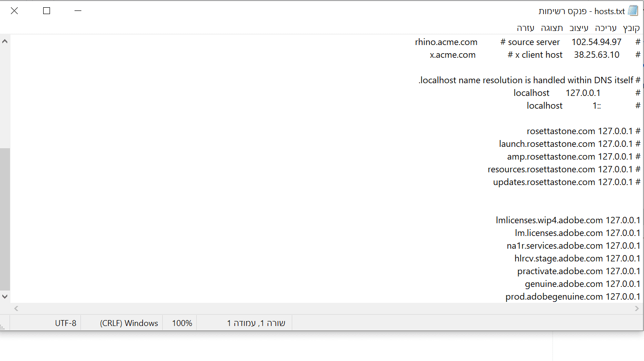
Task: Click the IP address 102.54.94.97
Action: [x=596, y=42]
